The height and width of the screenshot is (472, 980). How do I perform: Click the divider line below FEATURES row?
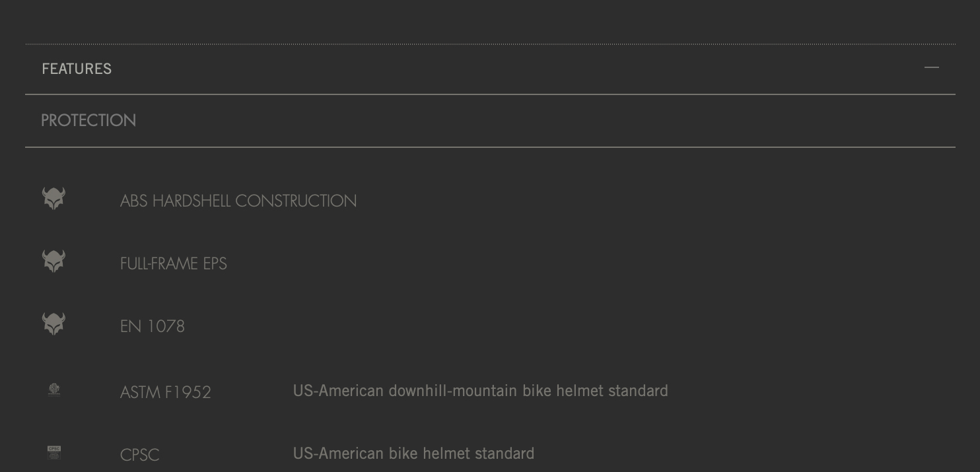[x=490, y=94]
